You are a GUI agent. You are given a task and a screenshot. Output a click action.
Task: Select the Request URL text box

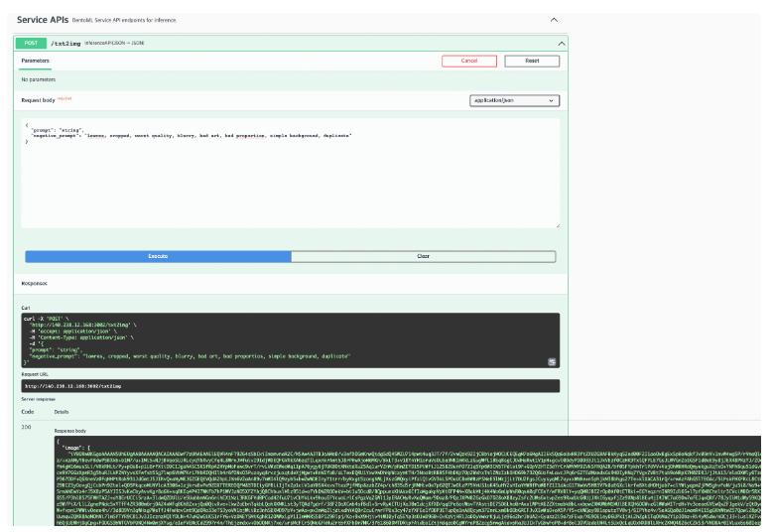coord(291,386)
